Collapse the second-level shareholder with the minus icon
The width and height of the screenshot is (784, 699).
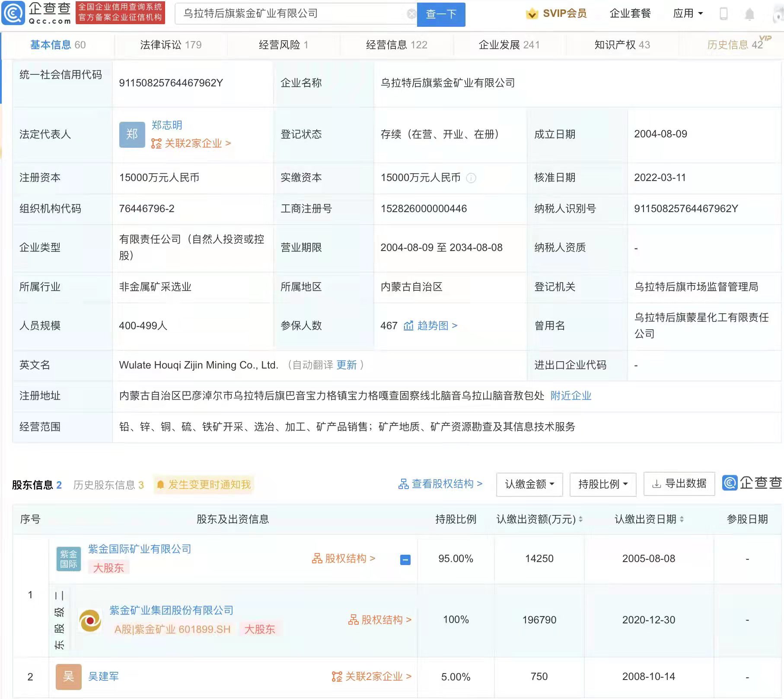tap(405, 560)
